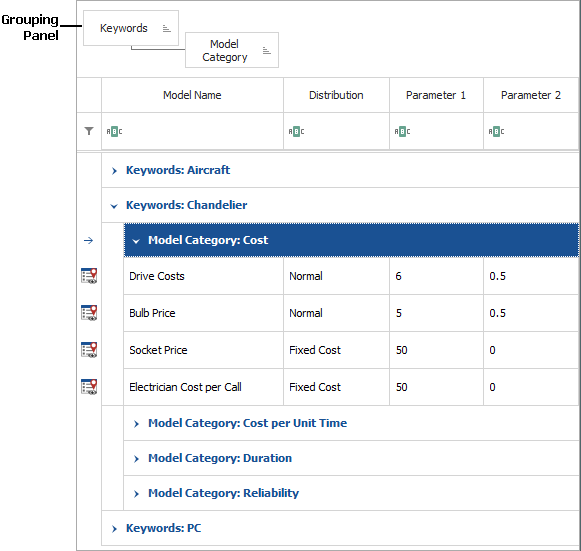Screen dimensions: 581x551
Task: Click the ABC filter icon under Model Name
Action: [114, 132]
